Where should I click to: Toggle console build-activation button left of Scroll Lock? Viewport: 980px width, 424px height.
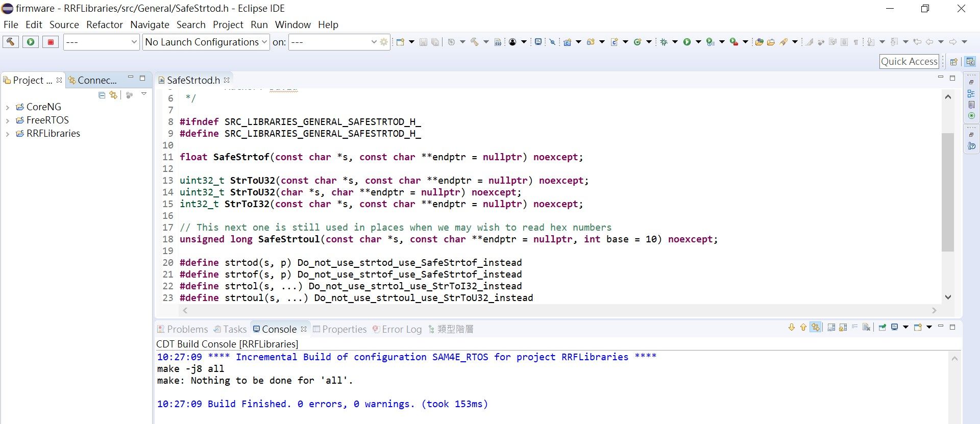click(831, 327)
